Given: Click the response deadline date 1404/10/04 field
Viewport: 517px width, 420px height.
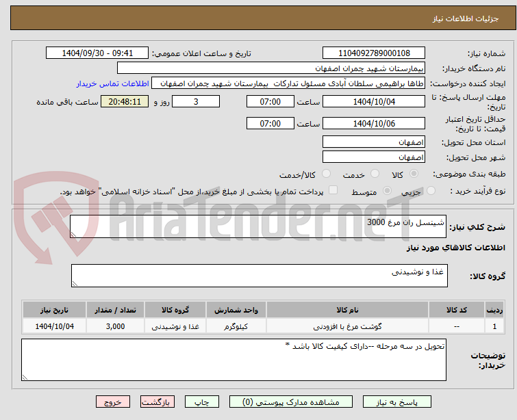Looking at the screenshot, I should point(374,101).
